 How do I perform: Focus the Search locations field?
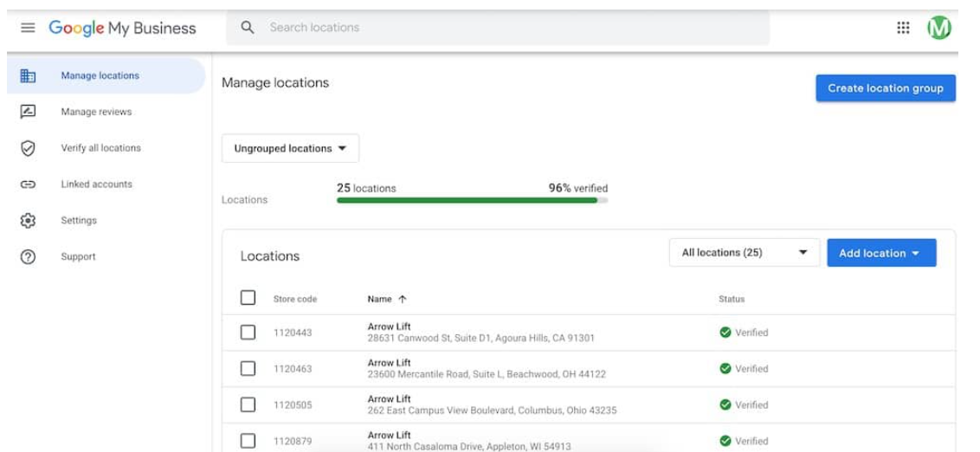(498, 28)
